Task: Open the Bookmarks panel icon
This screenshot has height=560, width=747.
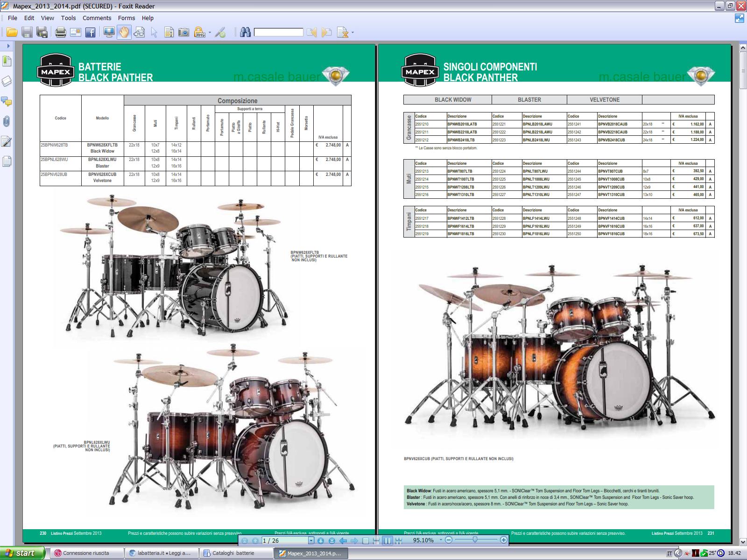Action: 7,61
